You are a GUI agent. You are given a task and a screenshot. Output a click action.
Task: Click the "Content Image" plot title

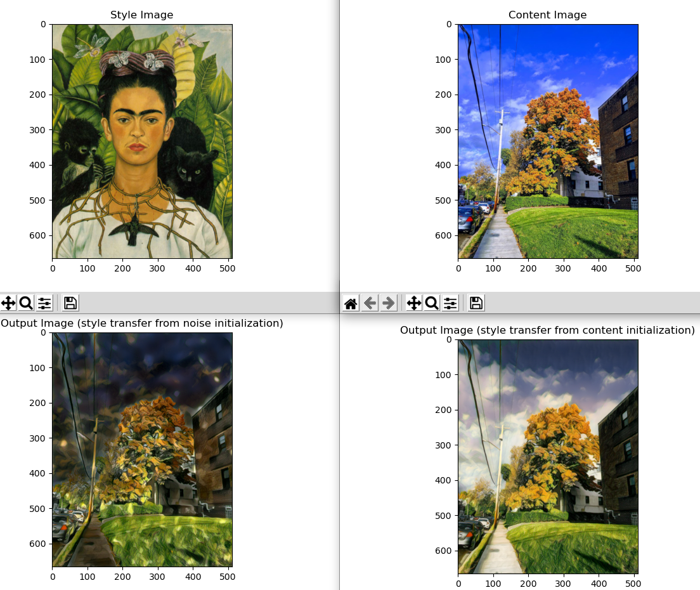pos(547,15)
